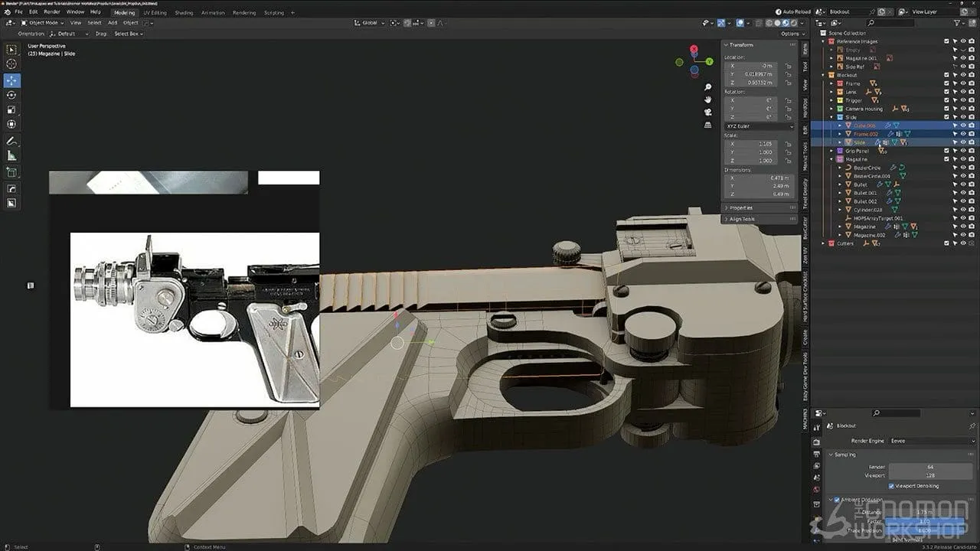Viewport: 980px width, 551px height.
Task: Open the Render Properties icon in the properties editor
Action: coord(818,442)
